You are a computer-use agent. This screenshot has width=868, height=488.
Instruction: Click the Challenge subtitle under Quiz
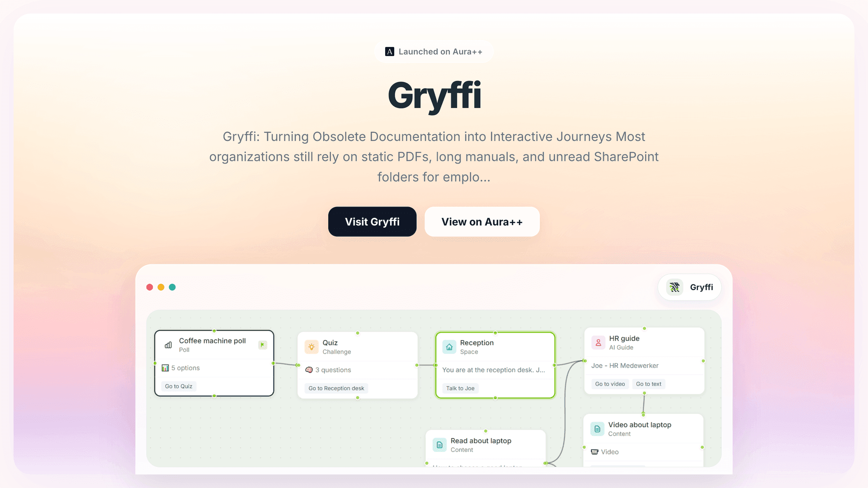(336, 352)
